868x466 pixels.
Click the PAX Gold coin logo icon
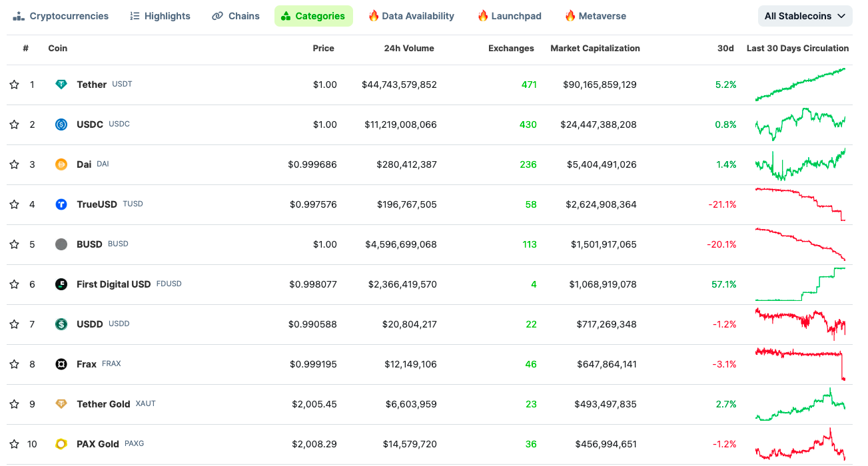(x=61, y=444)
